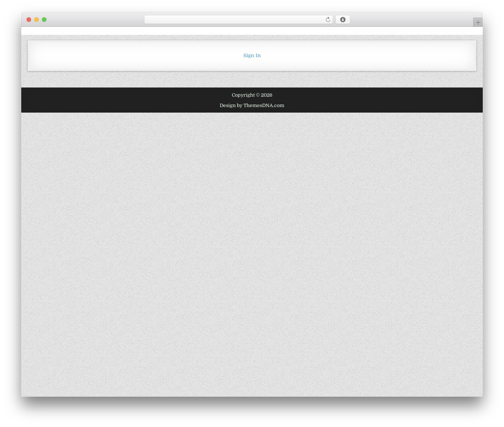Close the window with the red button
The width and height of the screenshot is (504, 427).
pos(29,20)
